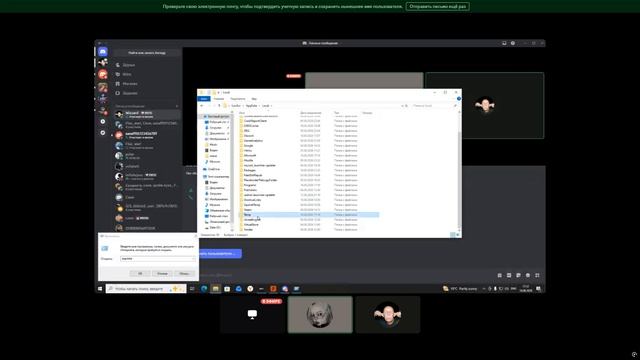Open Edge from the taskbar
640x360 pixels.
pos(204,289)
